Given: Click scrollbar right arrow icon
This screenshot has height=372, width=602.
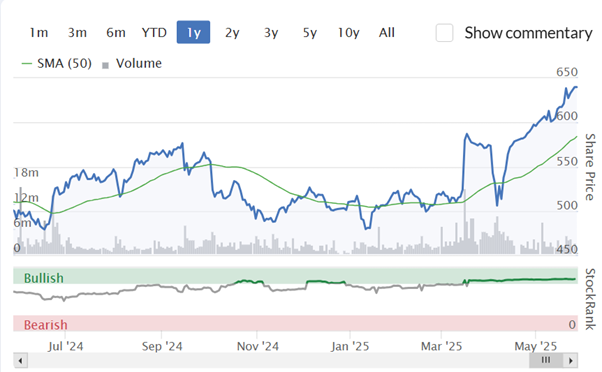Looking at the screenshot, I should pyautogui.click(x=571, y=361).
